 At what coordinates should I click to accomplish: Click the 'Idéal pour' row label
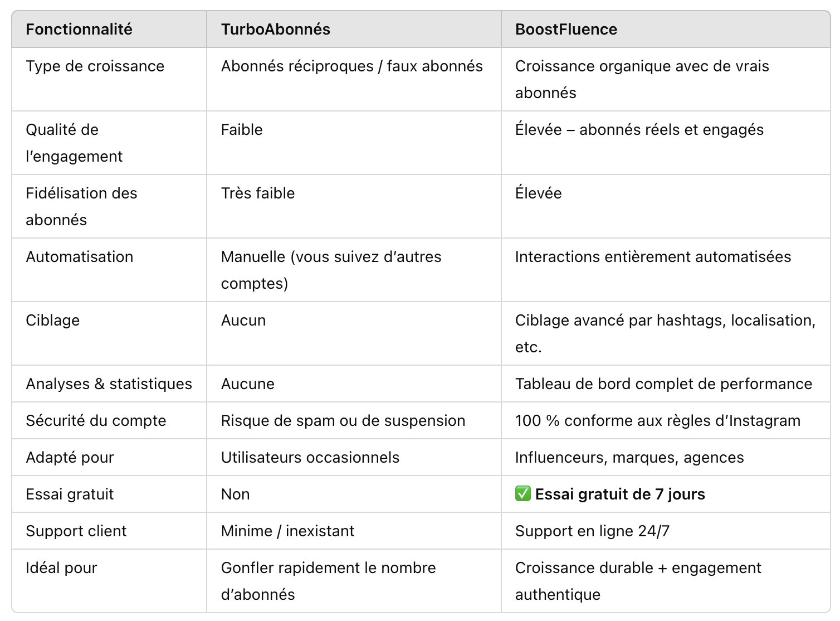click(61, 568)
